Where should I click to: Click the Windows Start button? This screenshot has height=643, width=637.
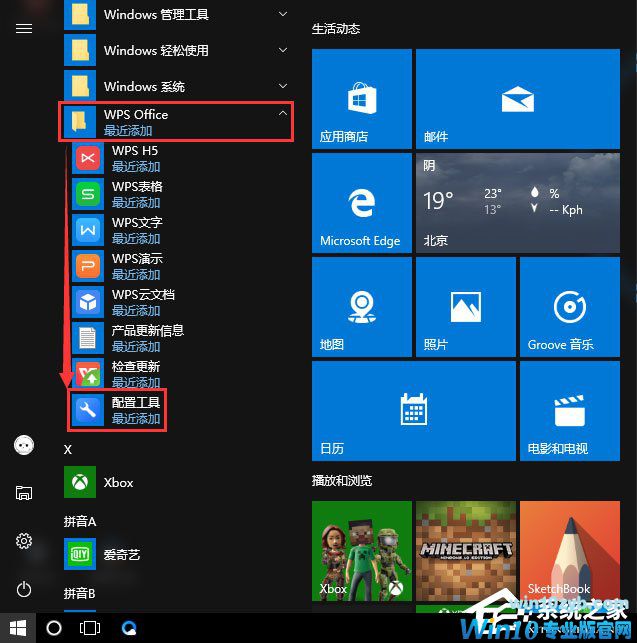tap(18, 628)
